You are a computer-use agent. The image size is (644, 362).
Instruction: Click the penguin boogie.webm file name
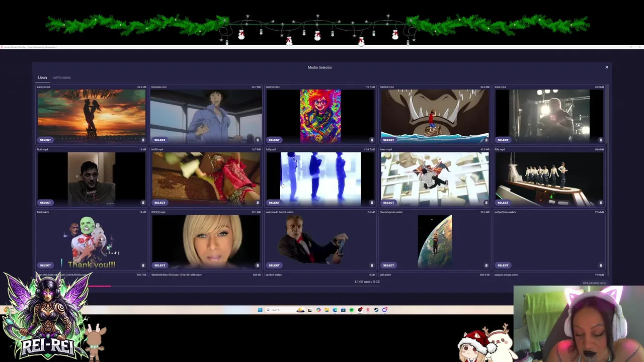coord(506,275)
